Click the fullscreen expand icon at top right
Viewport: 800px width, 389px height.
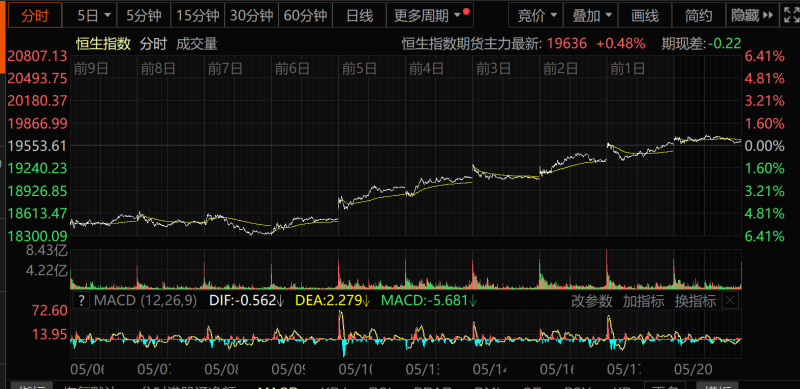tap(789, 15)
